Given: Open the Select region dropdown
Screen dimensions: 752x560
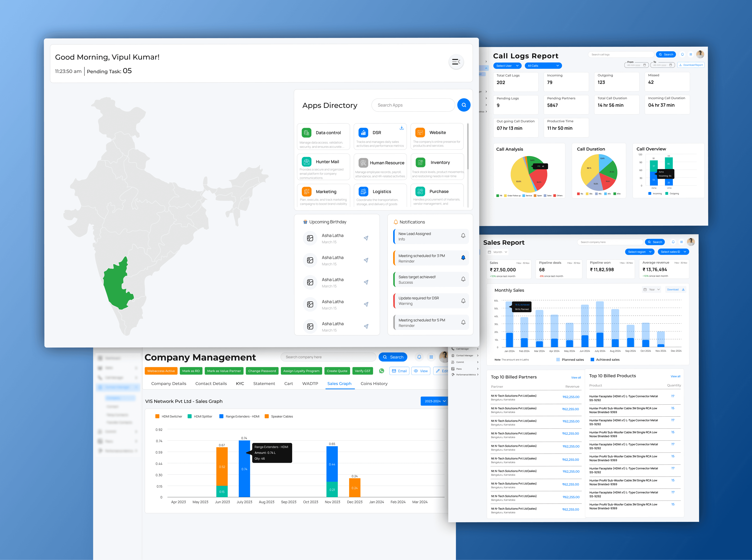Looking at the screenshot, I should (x=639, y=252).
